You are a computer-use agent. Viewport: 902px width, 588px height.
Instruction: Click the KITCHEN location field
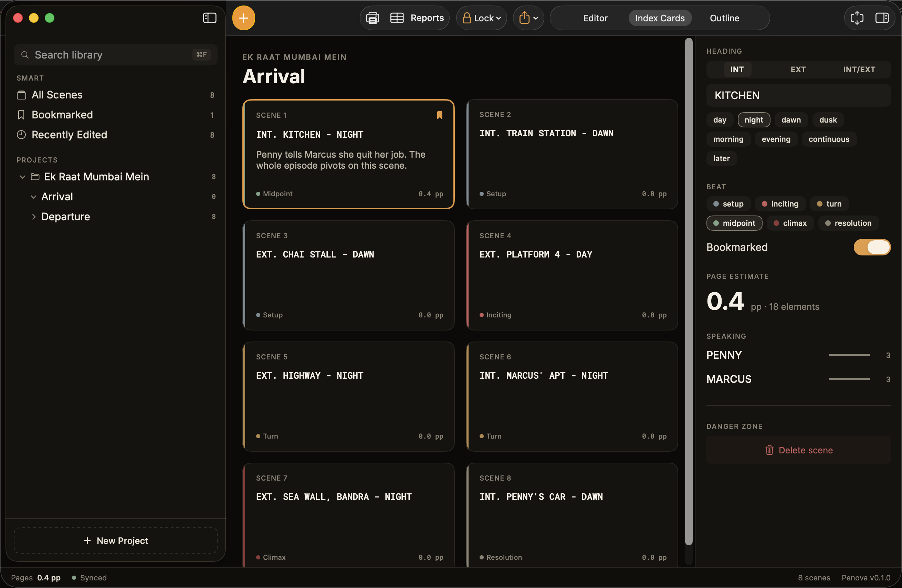click(x=798, y=95)
